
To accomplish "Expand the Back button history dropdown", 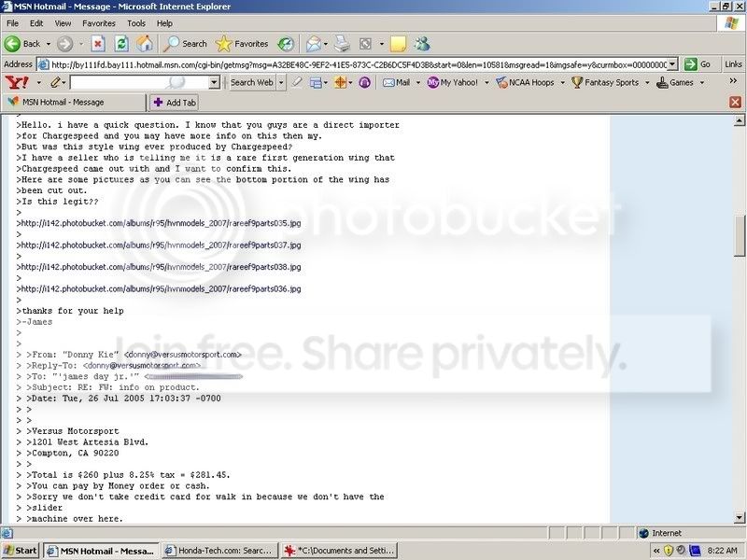I will click(x=48, y=44).
